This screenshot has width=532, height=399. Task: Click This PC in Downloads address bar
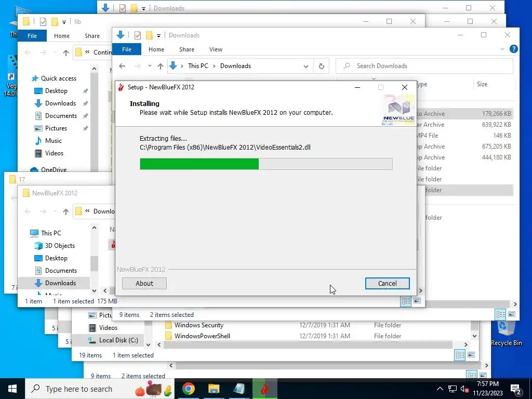click(x=198, y=66)
